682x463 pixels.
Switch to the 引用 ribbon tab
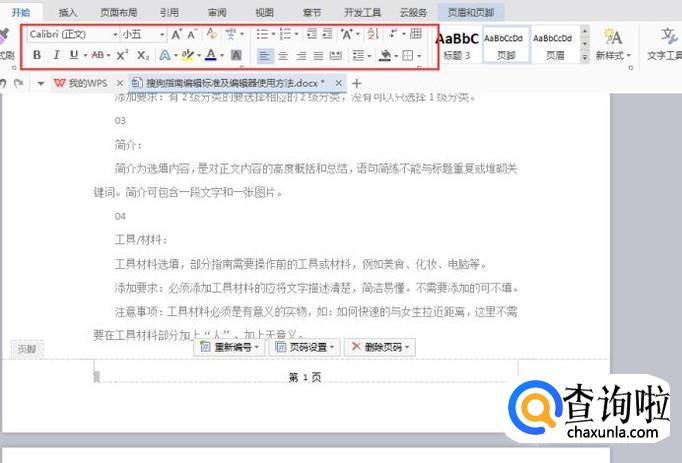(169, 13)
